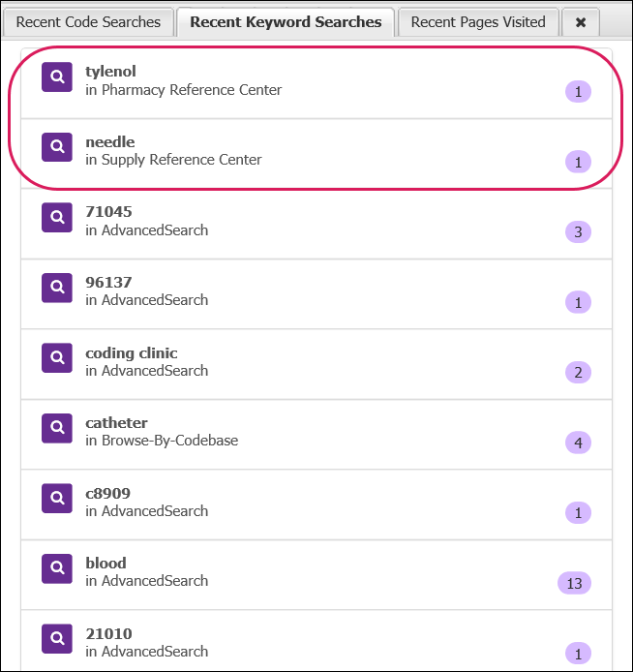Rerun the coding clinic AdvancedSearch entry

point(132,353)
